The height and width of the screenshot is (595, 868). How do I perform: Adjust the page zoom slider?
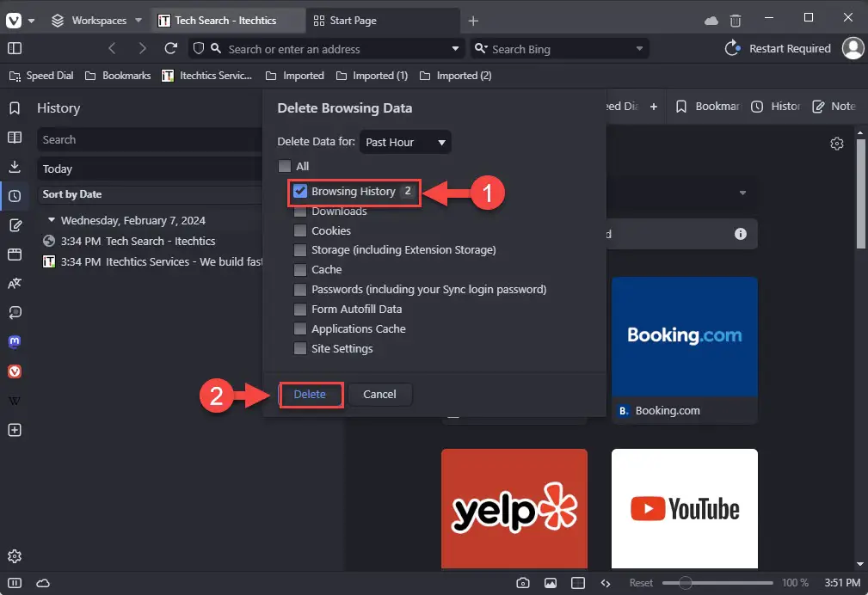point(686,583)
